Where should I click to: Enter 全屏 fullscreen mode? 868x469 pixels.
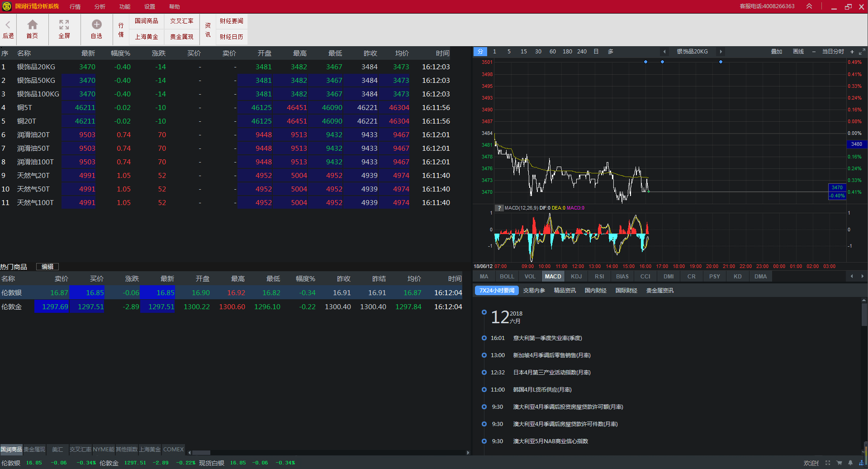(64, 29)
